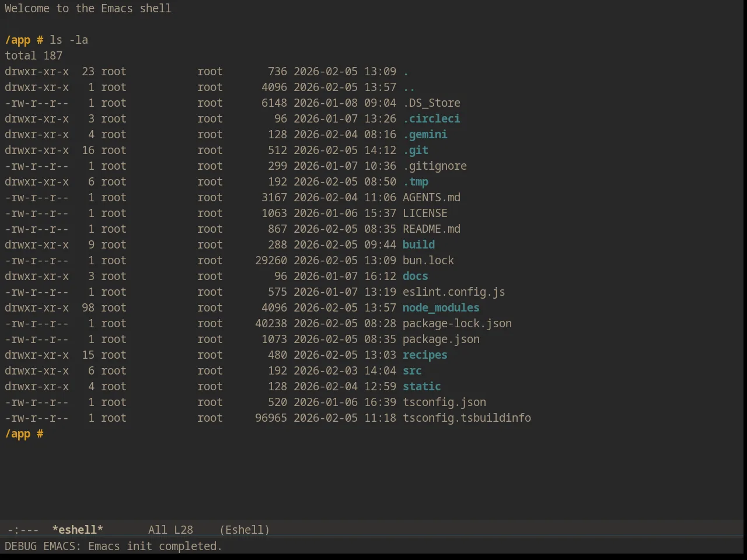The image size is (747, 560).
Task: Click the recipes folder name
Action: pyautogui.click(x=425, y=355)
